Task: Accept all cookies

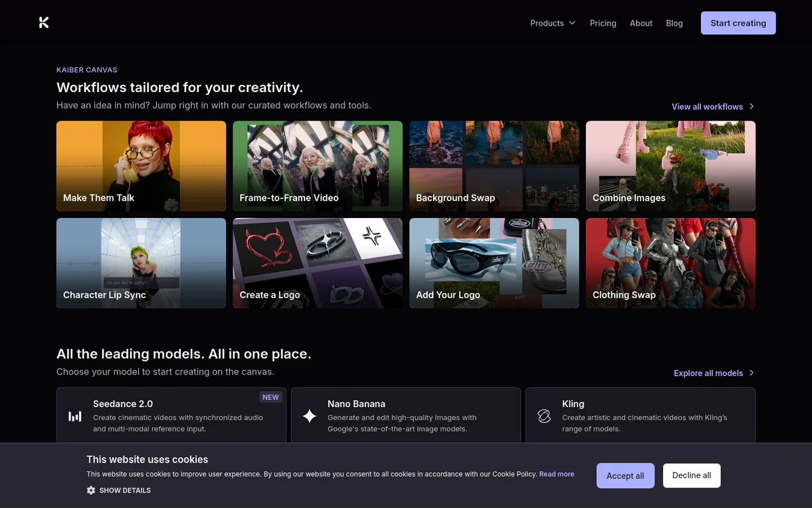Action: tap(625, 475)
